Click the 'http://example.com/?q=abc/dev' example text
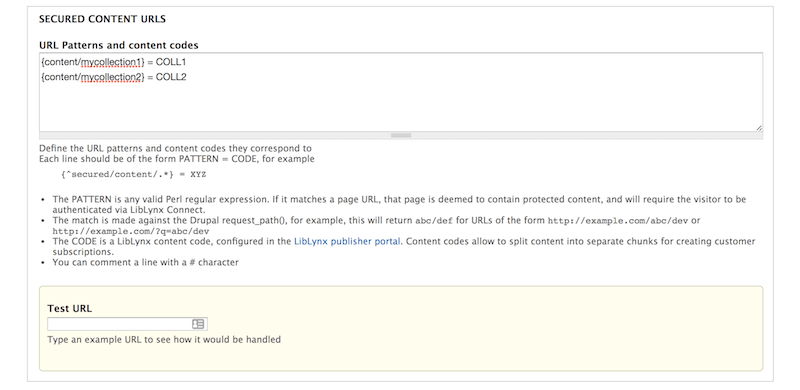The height and width of the screenshot is (390, 800). 131,231
